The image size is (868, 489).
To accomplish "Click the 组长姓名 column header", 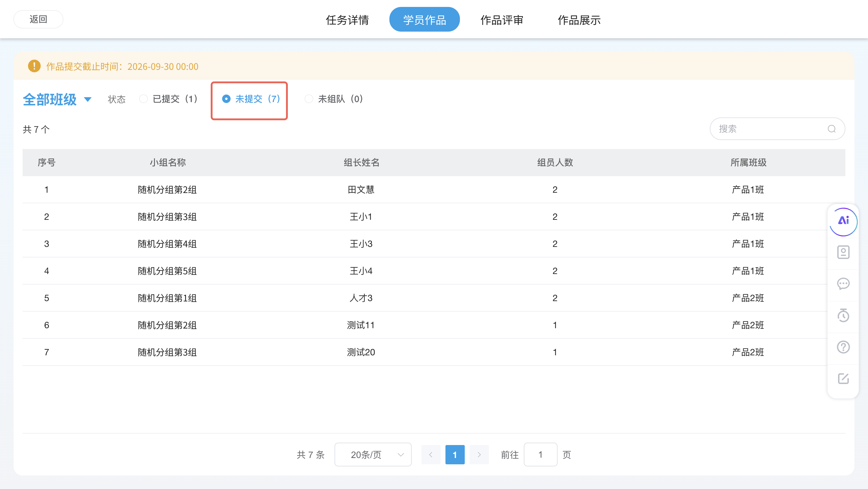I will (x=362, y=163).
